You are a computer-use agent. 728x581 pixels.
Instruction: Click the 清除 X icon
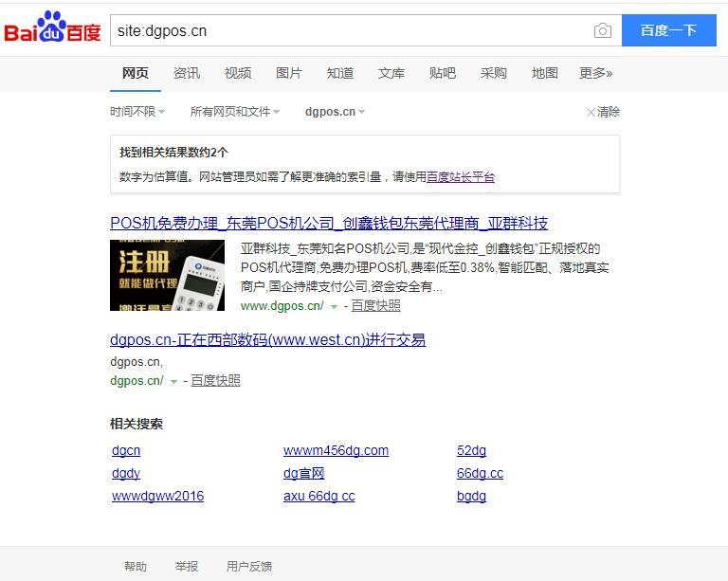[591, 112]
